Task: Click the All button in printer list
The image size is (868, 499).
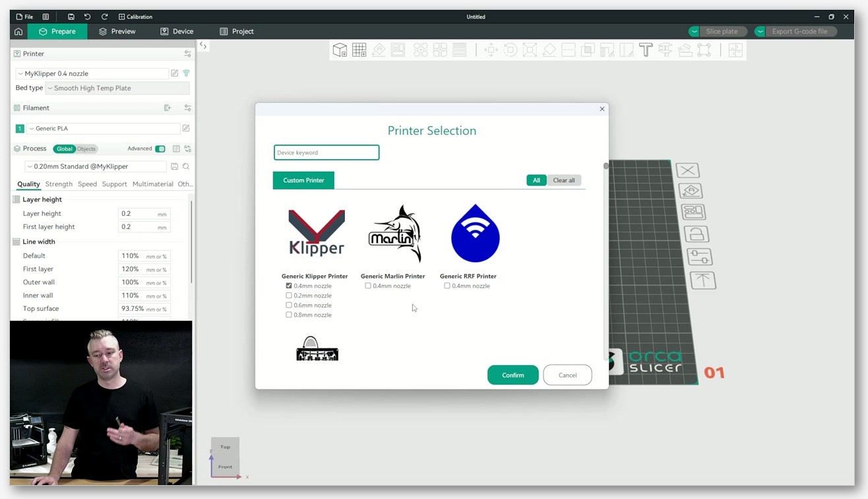Action: click(536, 180)
